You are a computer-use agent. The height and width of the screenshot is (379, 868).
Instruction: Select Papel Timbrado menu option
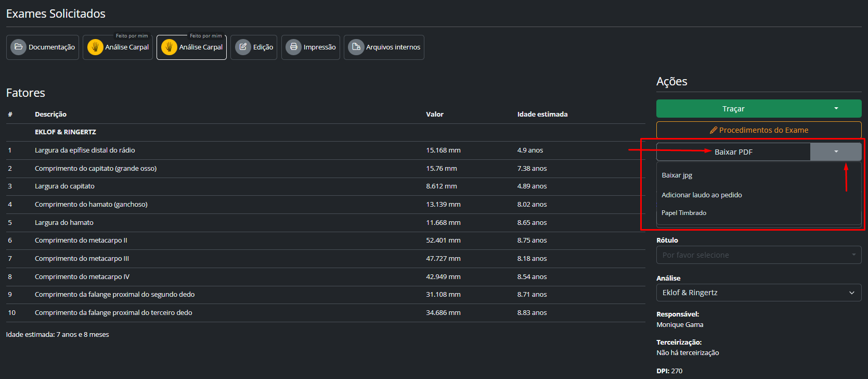pyautogui.click(x=684, y=213)
